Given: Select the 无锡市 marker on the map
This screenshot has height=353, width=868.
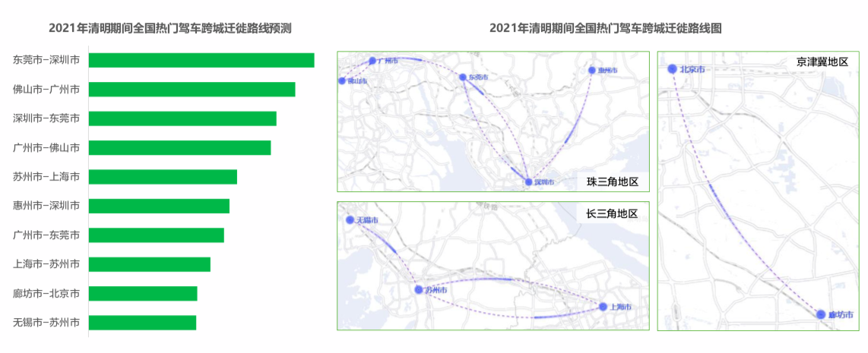Looking at the screenshot, I should pos(350,219).
